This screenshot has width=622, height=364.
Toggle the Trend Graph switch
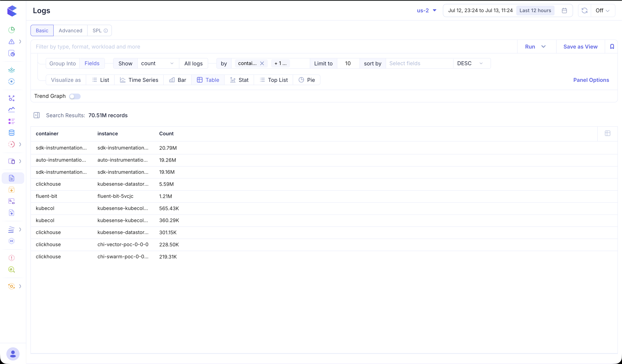[75, 96]
